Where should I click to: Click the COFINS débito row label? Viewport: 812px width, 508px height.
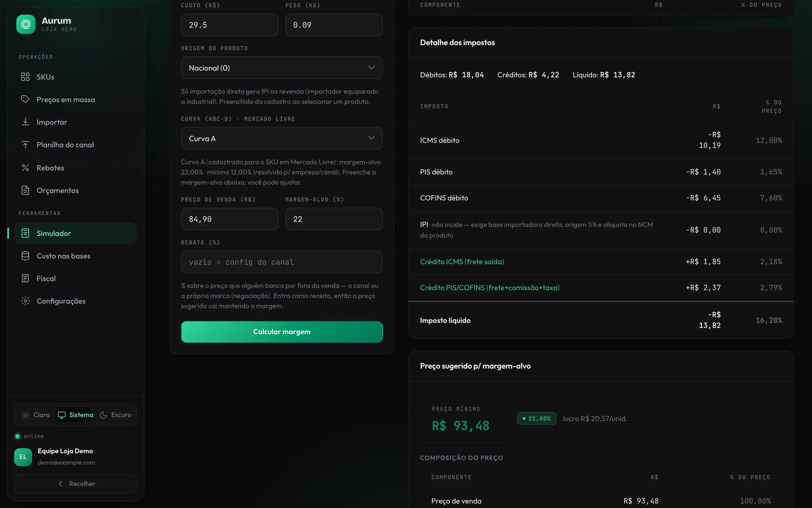[444, 198]
